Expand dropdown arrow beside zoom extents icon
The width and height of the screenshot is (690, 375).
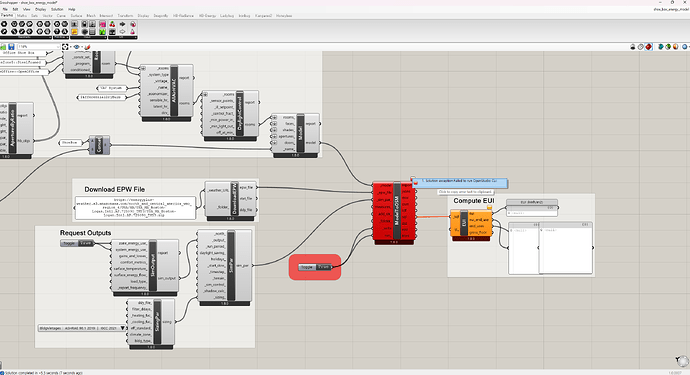coord(70,47)
